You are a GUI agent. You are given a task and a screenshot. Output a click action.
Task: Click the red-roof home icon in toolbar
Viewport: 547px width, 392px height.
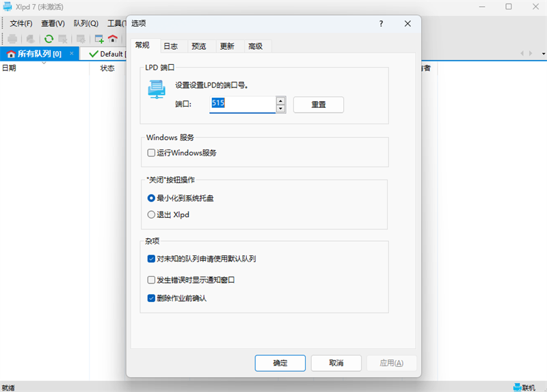[x=113, y=39]
